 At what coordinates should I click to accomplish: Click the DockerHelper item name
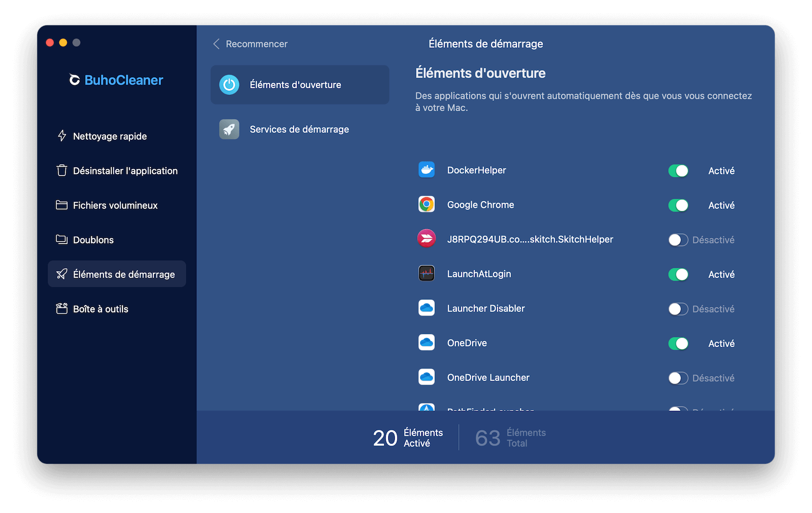click(477, 170)
